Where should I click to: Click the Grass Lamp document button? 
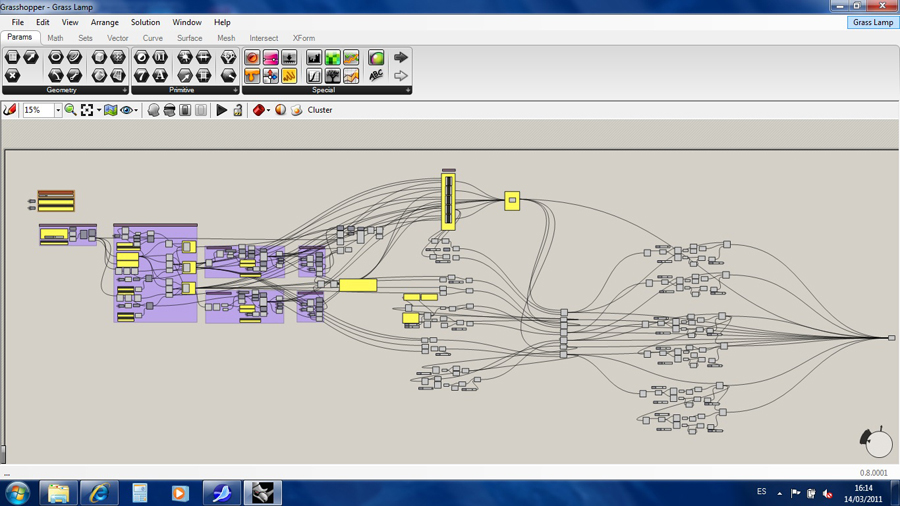pyautogui.click(x=872, y=22)
